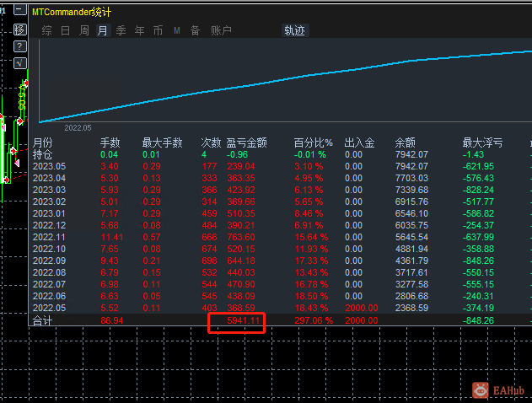Switch to the 日 daily tab

65,30
